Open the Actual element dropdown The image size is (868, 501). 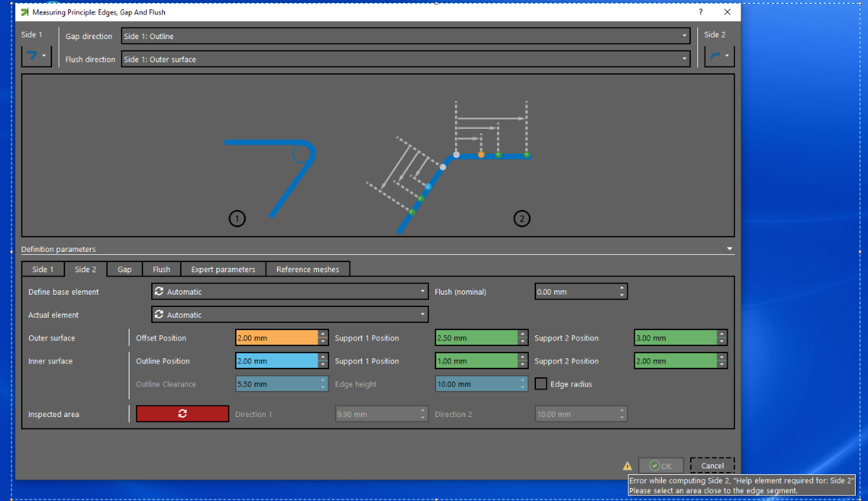coord(289,315)
